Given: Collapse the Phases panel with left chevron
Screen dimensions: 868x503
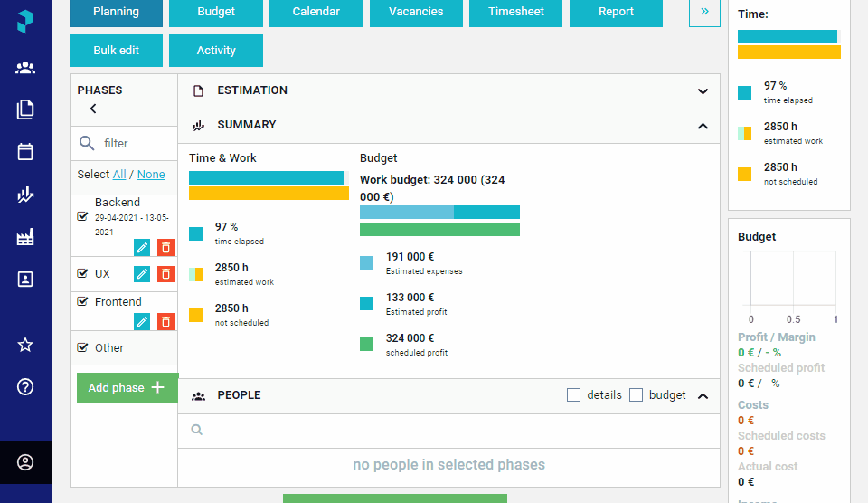Looking at the screenshot, I should [93, 109].
